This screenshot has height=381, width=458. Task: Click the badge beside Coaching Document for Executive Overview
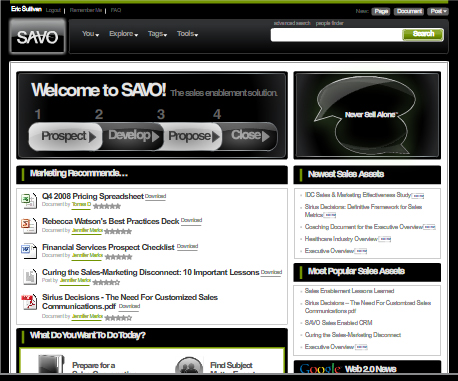(x=429, y=227)
